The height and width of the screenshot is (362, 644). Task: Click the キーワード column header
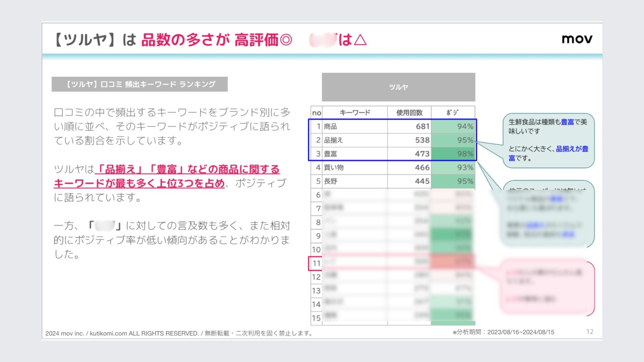(x=355, y=113)
